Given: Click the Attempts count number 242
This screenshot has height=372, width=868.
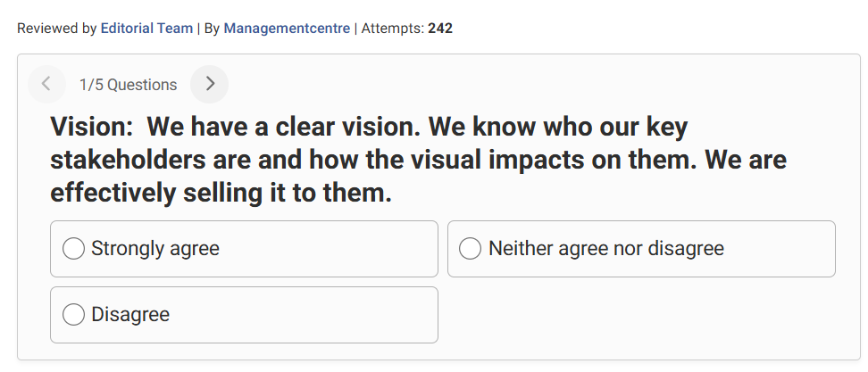Looking at the screenshot, I should tap(440, 29).
